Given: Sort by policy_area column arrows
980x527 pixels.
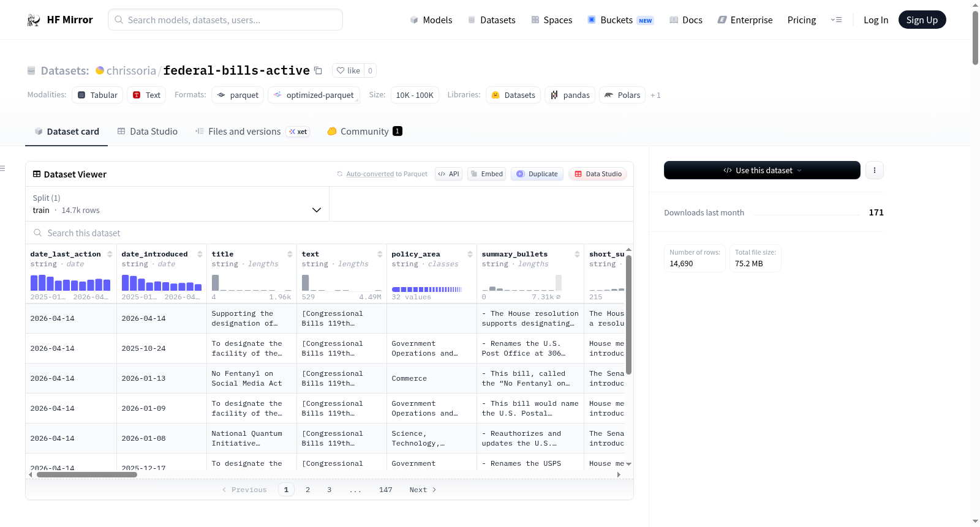Looking at the screenshot, I should [470, 254].
